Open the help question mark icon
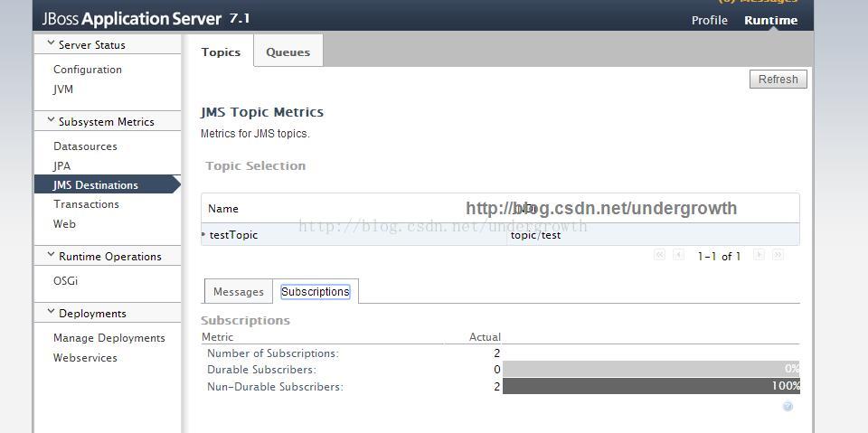This screenshot has height=433, width=868. [788, 407]
